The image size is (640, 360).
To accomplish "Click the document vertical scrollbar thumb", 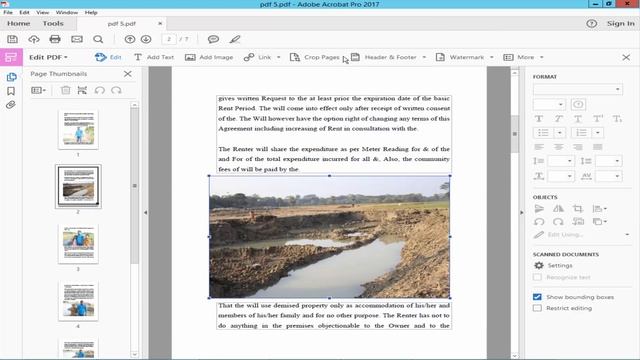I will coord(515,134).
